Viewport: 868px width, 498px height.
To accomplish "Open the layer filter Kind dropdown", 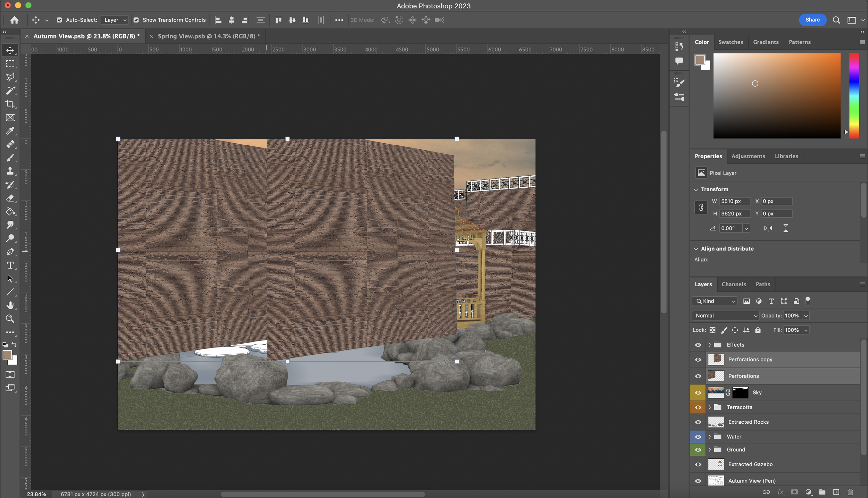I will coord(715,301).
